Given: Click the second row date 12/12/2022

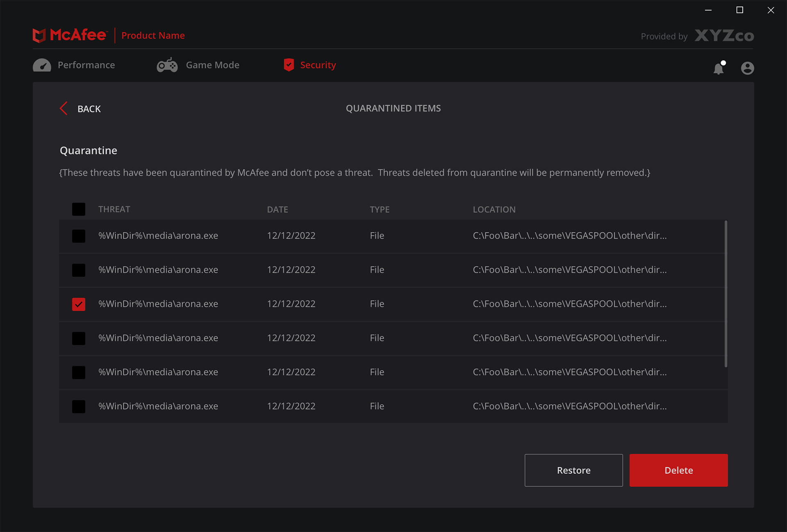Looking at the screenshot, I should click(291, 270).
